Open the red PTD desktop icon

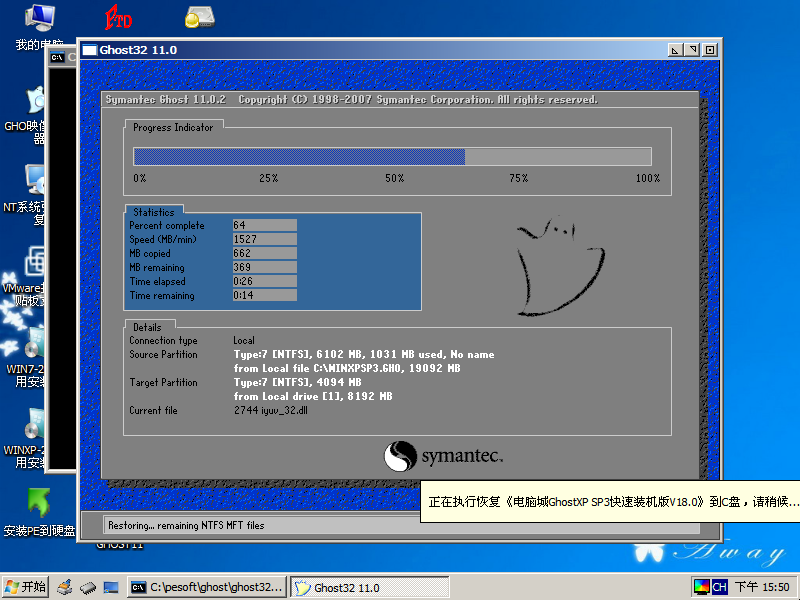pyautogui.click(x=119, y=18)
